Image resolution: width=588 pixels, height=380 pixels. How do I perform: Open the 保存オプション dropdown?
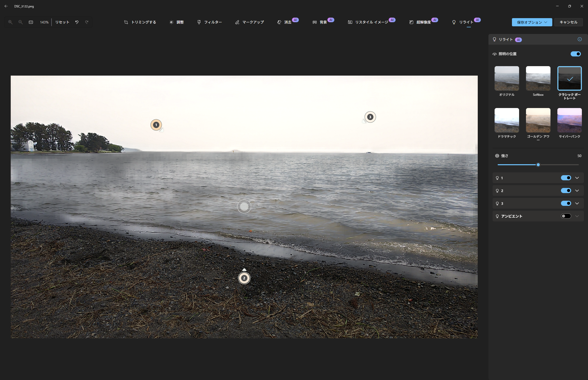click(532, 22)
